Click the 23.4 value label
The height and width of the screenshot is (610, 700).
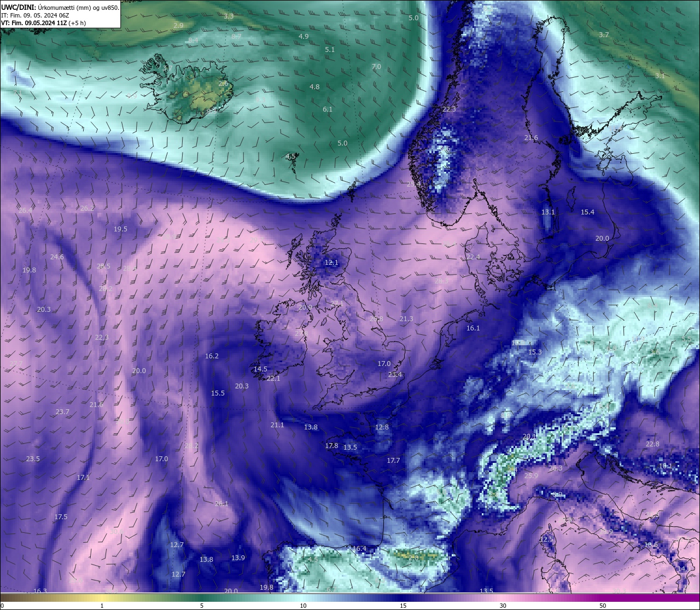[x=395, y=374]
